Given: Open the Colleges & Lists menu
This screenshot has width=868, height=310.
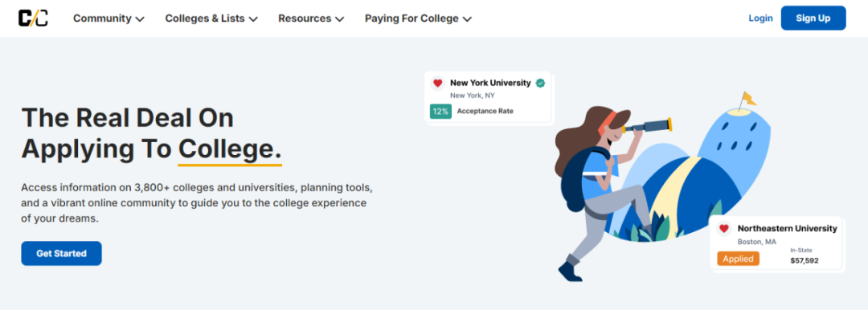Looking at the screenshot, I should [211, 18].
